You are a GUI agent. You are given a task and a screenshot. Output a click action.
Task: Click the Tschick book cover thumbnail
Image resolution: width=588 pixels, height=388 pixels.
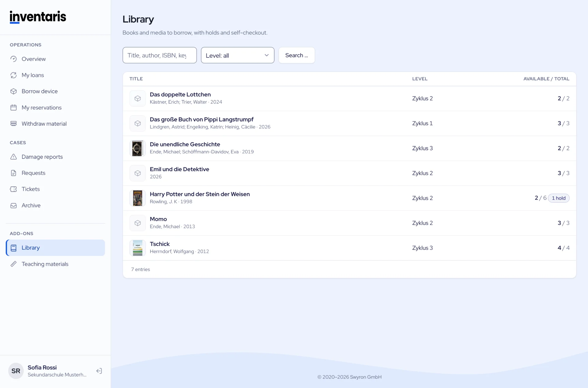point(138,248)
